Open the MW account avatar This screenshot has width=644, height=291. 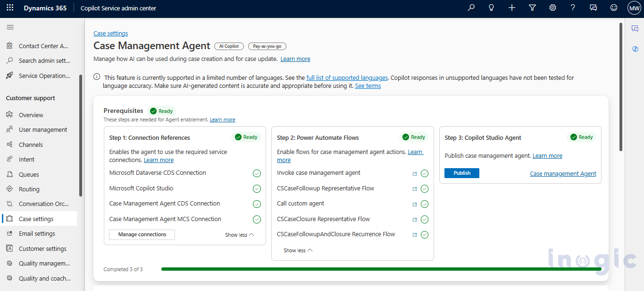tap(634, 8)
